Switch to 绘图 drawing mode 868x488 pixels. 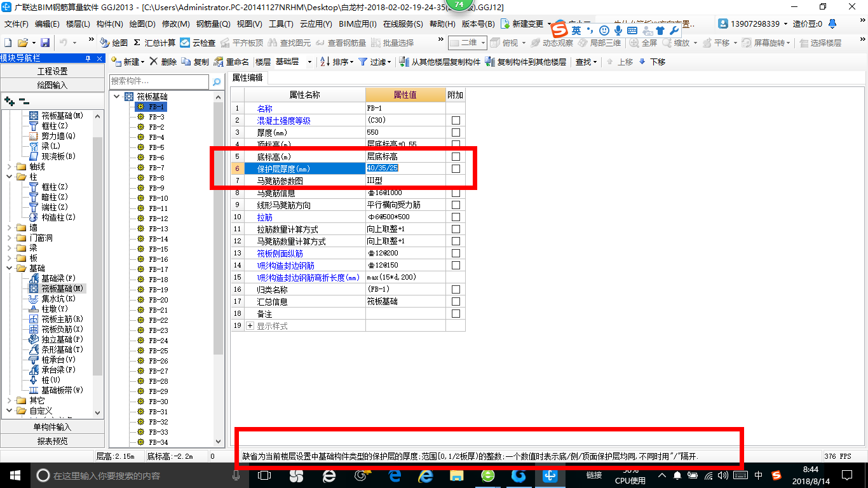tap(114, 43)
